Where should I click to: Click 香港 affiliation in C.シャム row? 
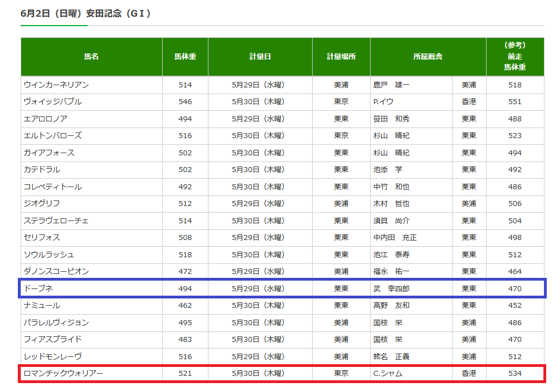pyautogui.click(x=469, y=373)
